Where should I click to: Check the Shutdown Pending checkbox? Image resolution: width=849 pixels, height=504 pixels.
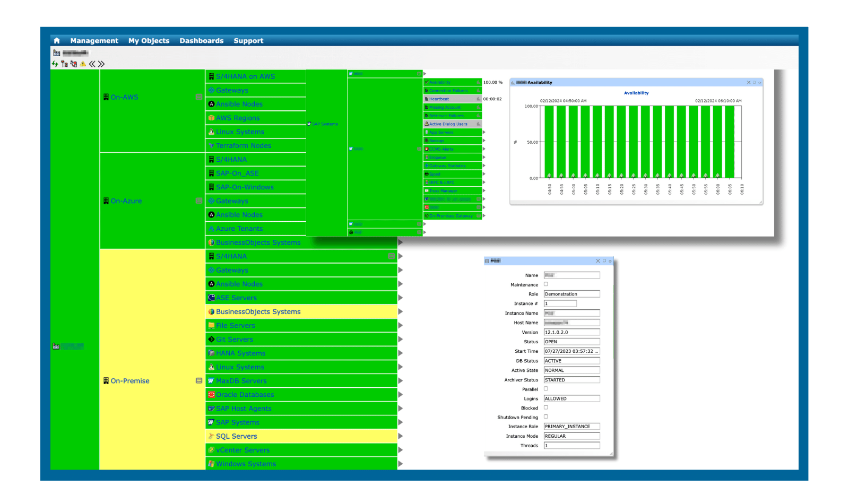546,418
